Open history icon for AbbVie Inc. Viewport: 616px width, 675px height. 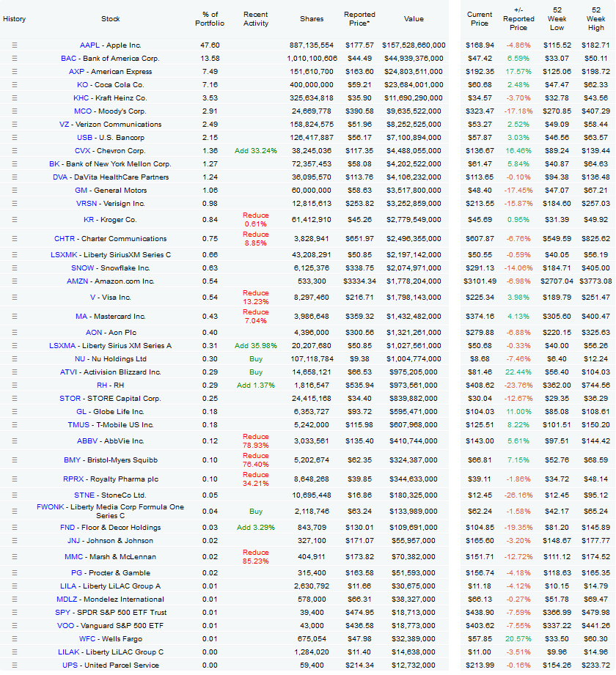tap(14, 441)
